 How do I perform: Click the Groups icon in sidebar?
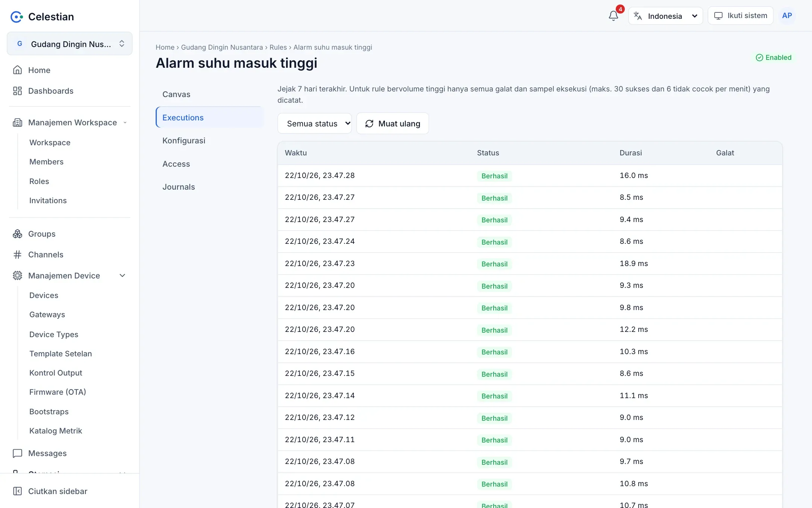point(17,234)
